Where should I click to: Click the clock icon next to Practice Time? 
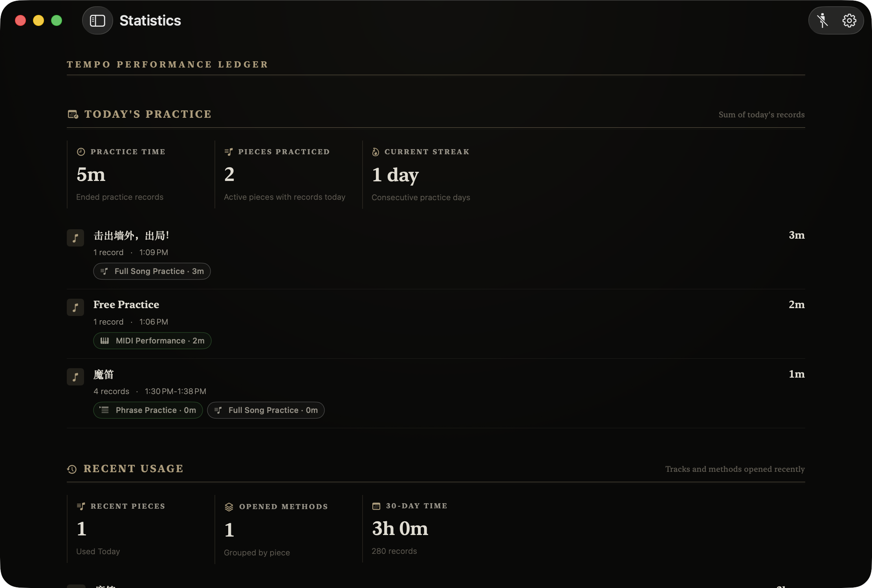[81, 152]
